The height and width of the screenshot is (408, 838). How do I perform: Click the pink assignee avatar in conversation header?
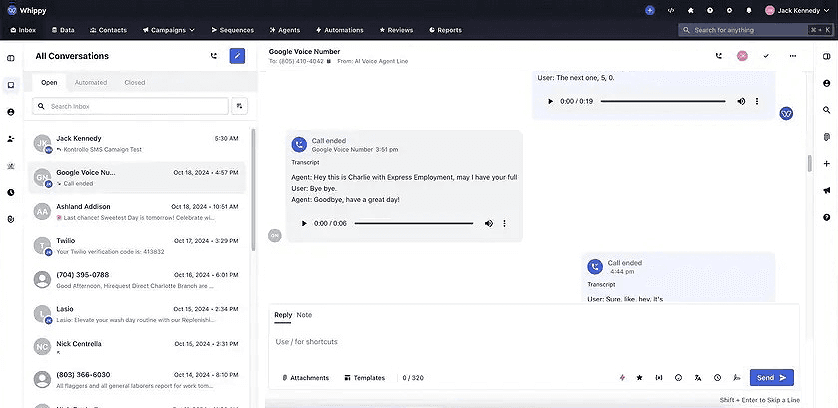coord(742,56)
